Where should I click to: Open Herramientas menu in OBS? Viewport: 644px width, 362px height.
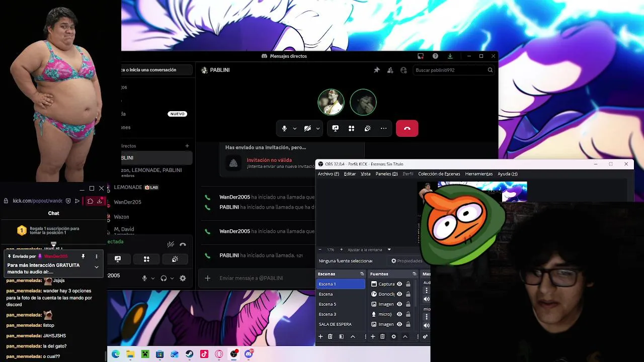tap(479, 174)
